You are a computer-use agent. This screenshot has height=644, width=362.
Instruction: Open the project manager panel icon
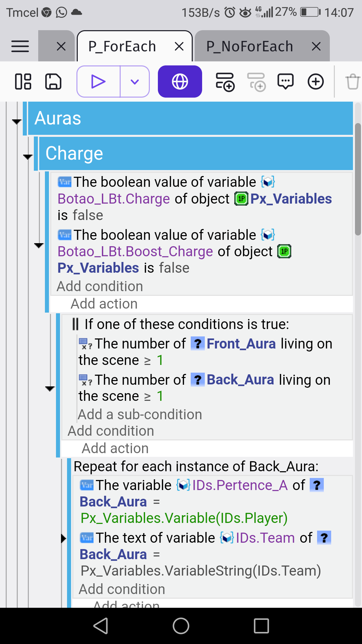(x=23, y=82)
